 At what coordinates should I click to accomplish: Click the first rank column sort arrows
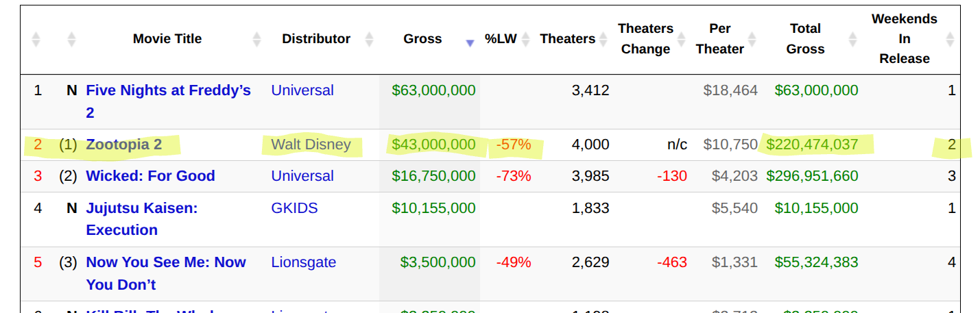coord(36,39)
